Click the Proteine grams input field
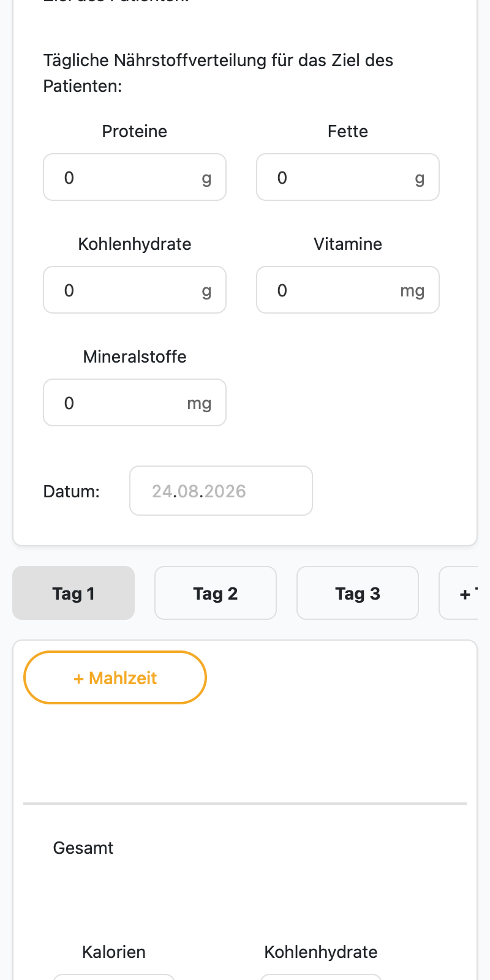 [135, 177]
